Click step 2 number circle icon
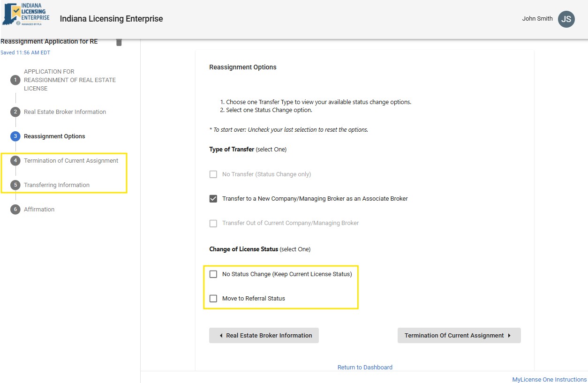 (15, 112)
